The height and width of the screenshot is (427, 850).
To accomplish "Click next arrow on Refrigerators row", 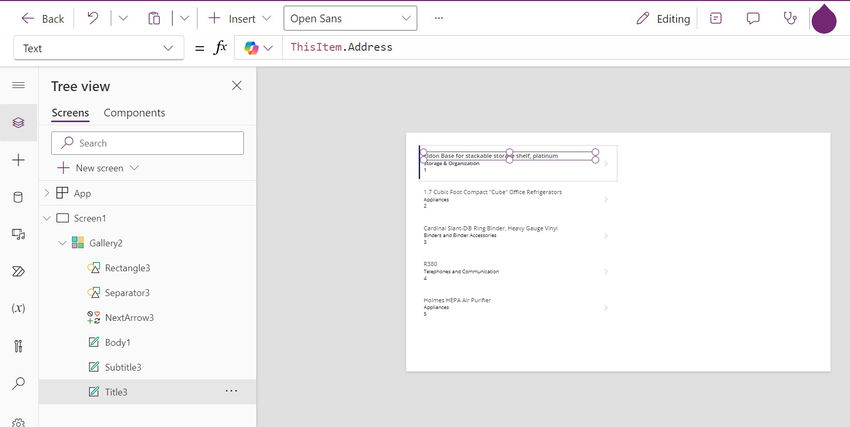I will pos(606,199).
